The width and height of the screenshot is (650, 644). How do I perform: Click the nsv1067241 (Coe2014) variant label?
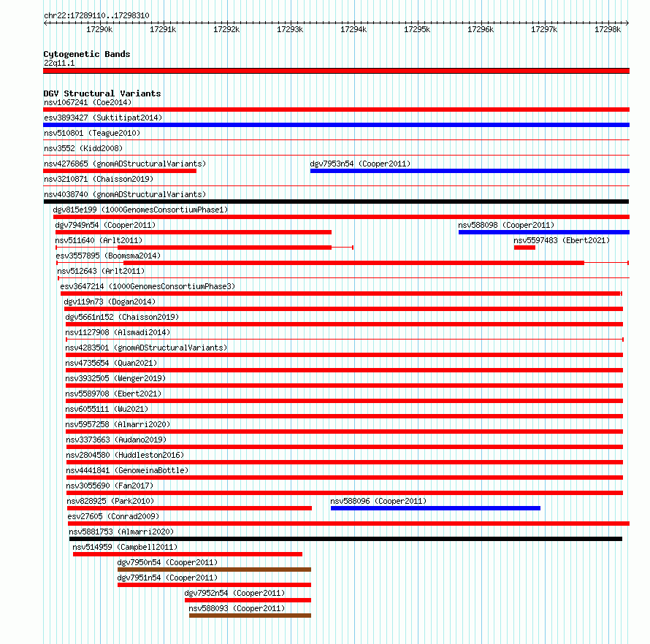point(88,102)
